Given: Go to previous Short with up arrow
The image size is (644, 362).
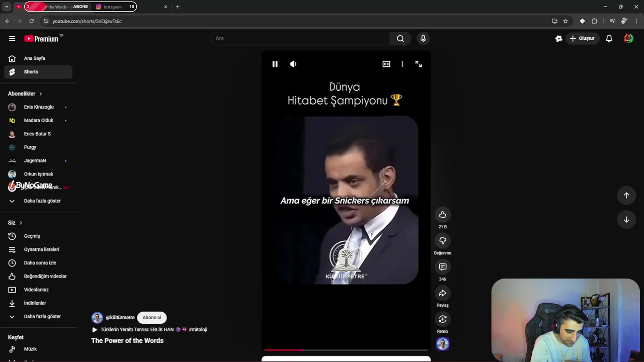Looking at the screenshot, I should 626,195.
